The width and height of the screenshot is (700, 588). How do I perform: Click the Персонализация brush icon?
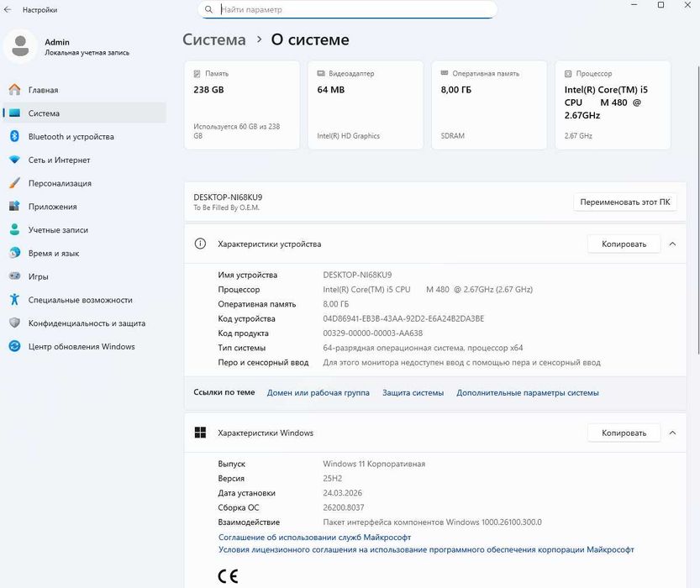[14, 183]
